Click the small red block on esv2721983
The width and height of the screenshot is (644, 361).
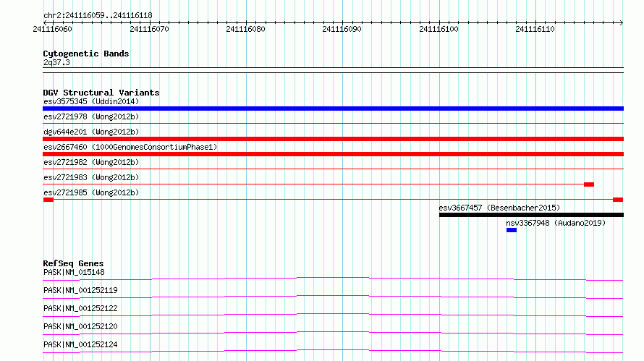[x=589, y=184]
